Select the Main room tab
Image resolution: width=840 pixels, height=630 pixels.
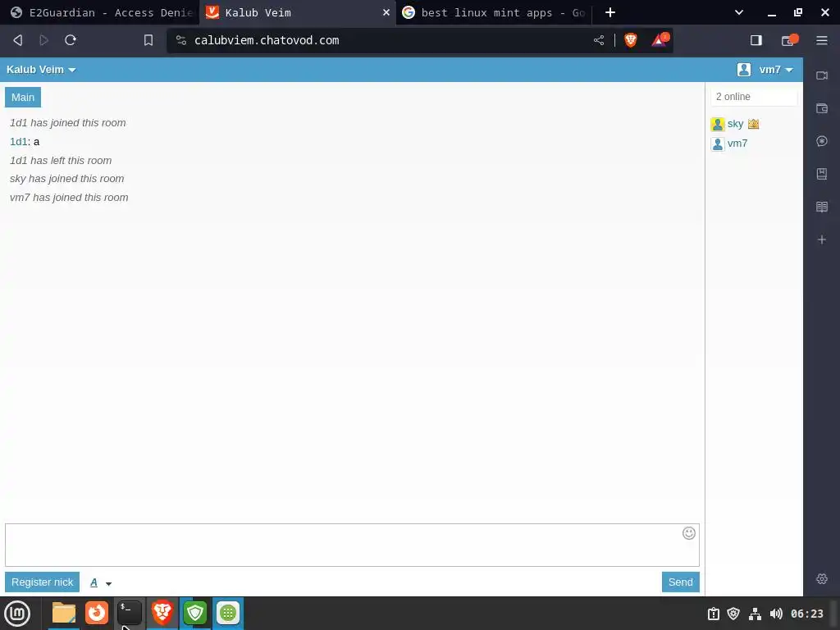click(x=23, y=98)
